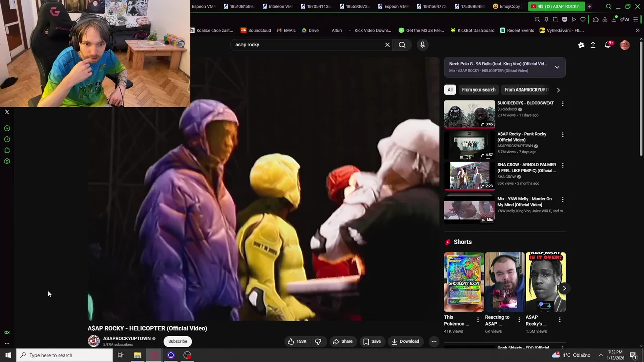The width and height of the screenshot is (644, 362).
Task: Show the next Shorts with the right arrow
Action: (x=564, y=288)
